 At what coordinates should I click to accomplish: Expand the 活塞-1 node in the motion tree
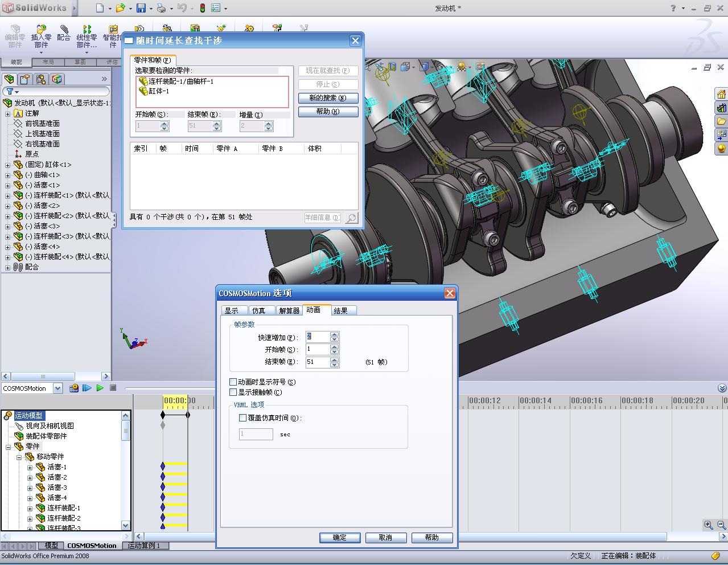coord(30,467)
